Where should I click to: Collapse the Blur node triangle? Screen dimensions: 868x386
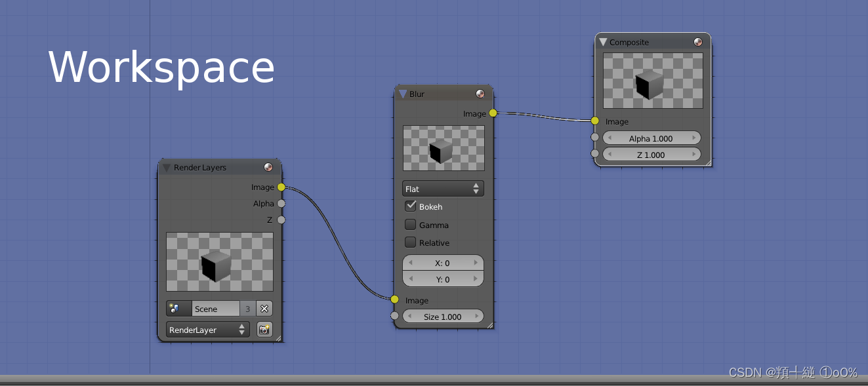tap(403, 94)
